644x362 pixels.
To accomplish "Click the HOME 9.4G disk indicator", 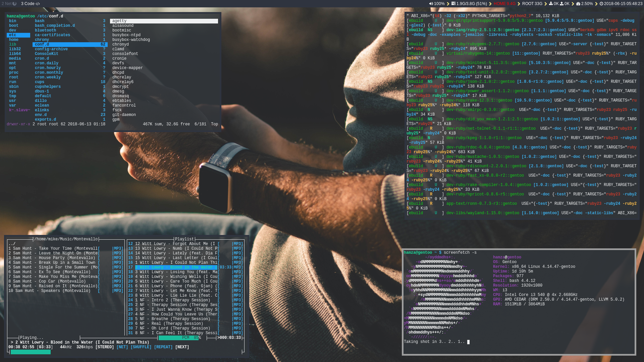I will (504, 4).
